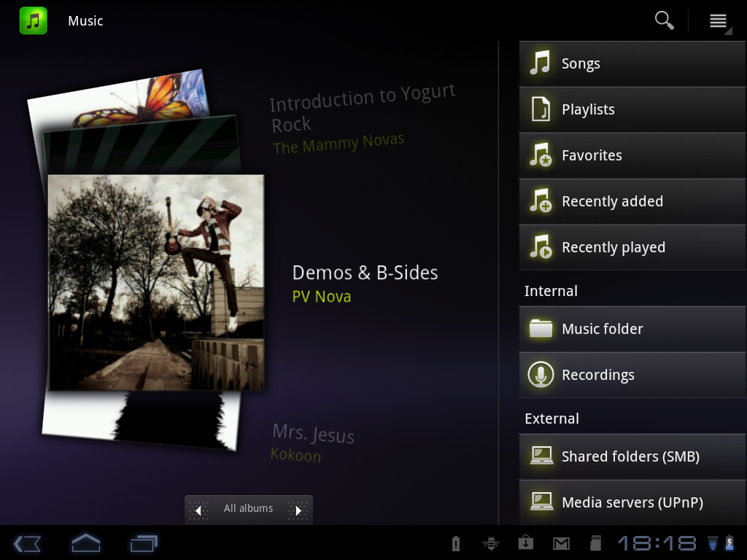Tap the Wi-Fi signal status icon
The height and width of the screenshot is (560, 747).
[x=713, y=543]
